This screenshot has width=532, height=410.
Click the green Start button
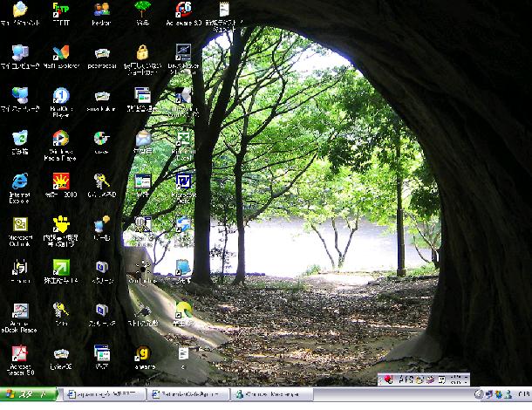[29, 394]
